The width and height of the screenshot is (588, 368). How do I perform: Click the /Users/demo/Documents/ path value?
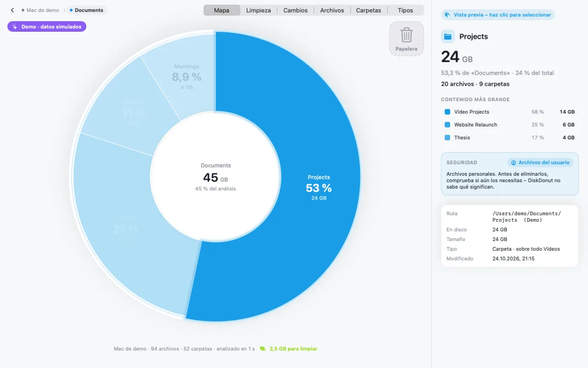pos(526,217)
